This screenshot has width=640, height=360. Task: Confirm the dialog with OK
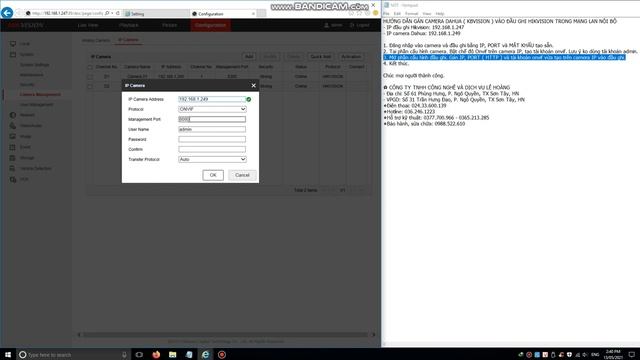click(x=213, y=175)
